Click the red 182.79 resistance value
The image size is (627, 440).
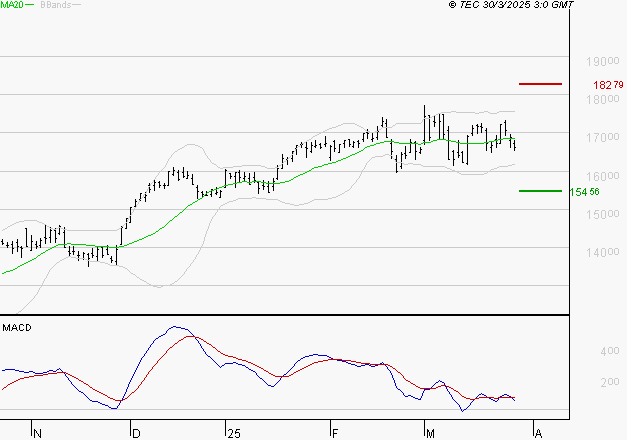coord(608,85)
